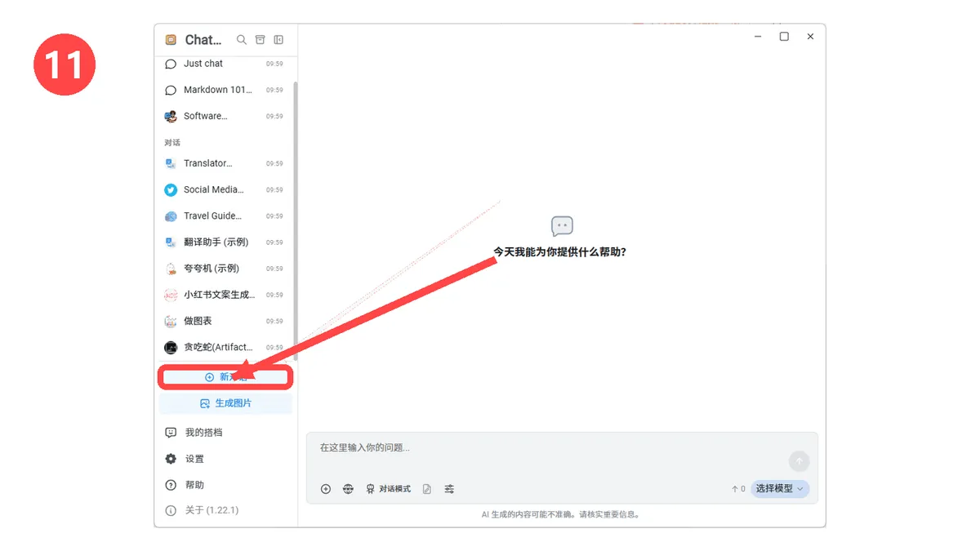Open the 选择模型 model dropdown
The height and width of the screenshot is (551, 980).
pos(780,489)
